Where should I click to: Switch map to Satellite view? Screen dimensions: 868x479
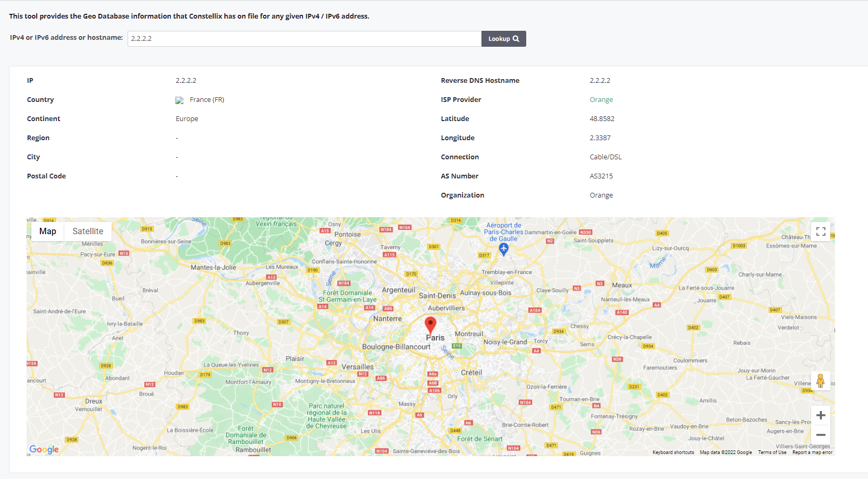point(88,232)
